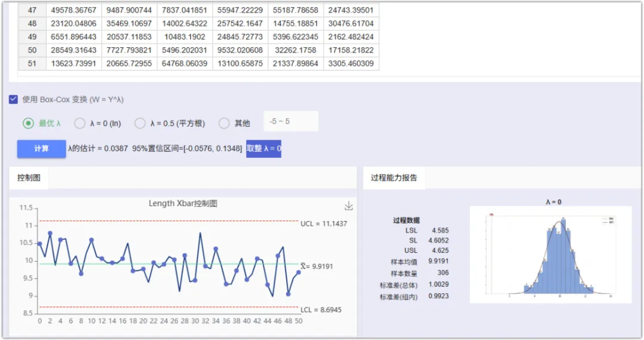Click the -5 ~ 5 lambda input field
This screenshot has width=644, height=340.
coord(291,121)
